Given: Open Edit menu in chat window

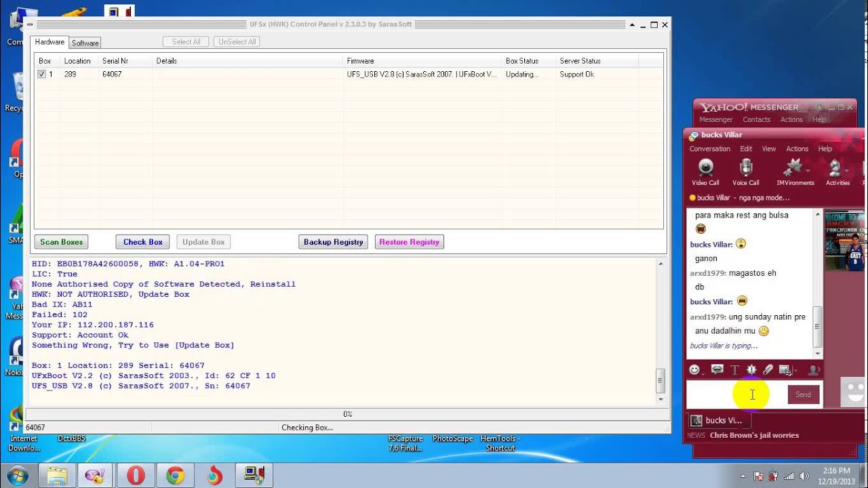Looking at the screenshot, I should (x=746, y=148).
